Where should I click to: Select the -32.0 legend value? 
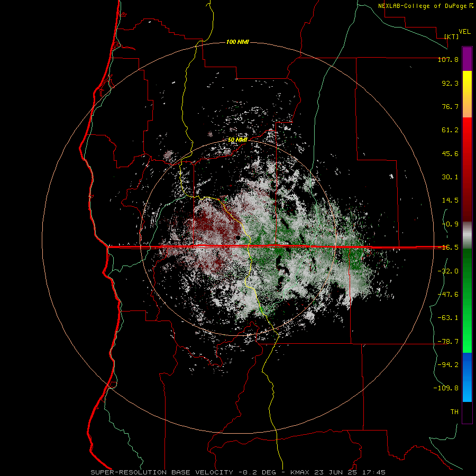[x=448, y=271]
